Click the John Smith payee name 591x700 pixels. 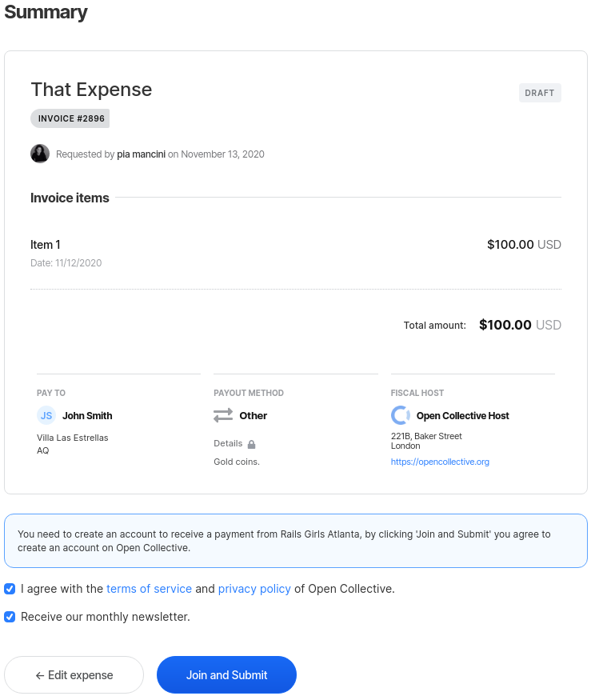(x=87, y=415)
